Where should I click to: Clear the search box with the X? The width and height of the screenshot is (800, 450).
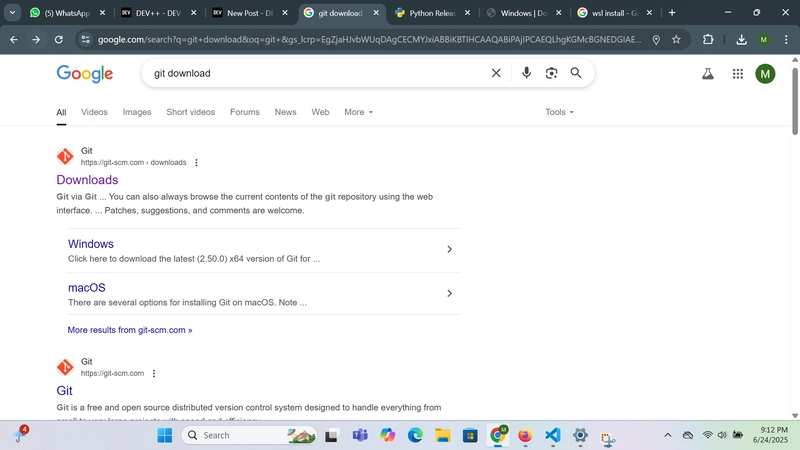click(x=496, y=73)
